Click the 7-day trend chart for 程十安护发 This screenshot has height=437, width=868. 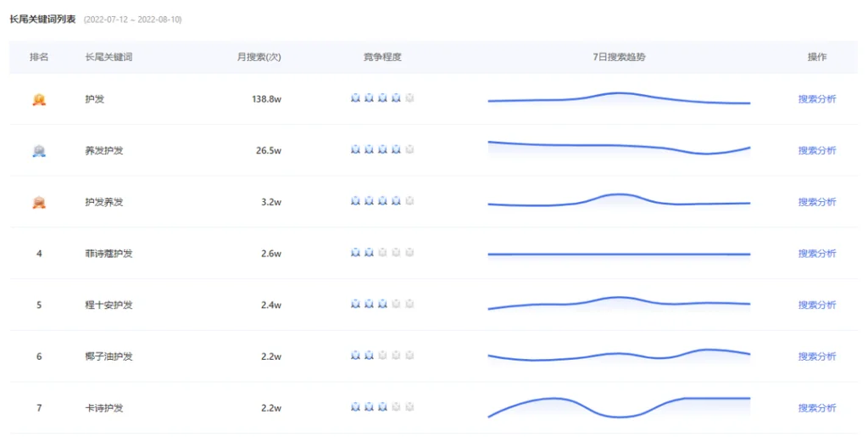tap(619, 304)
